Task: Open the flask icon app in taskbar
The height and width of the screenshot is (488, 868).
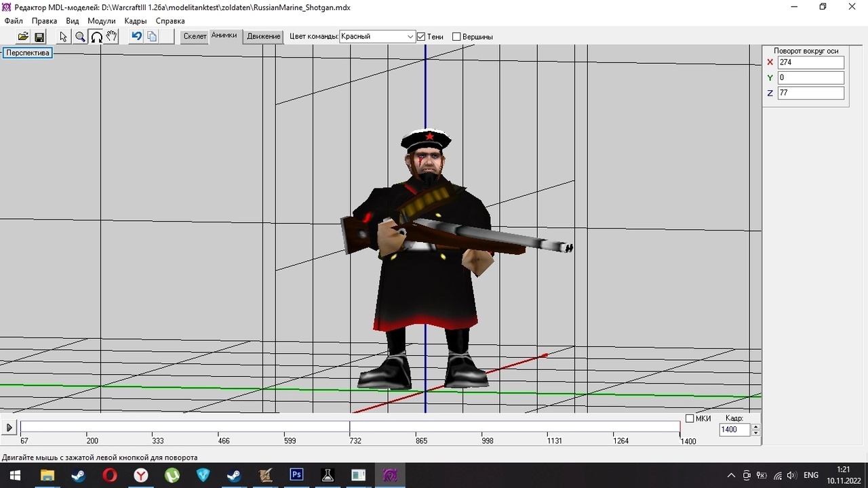Action: coord(328,475)
